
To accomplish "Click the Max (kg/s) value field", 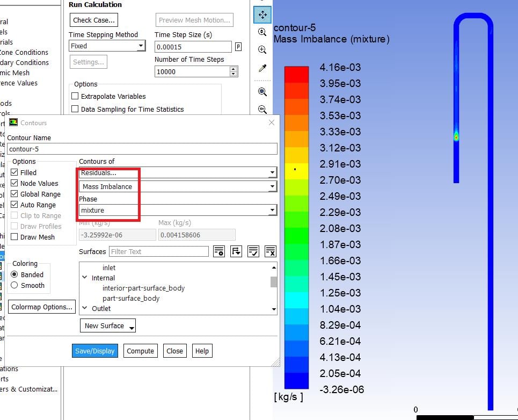I will [x=197, y=235].
